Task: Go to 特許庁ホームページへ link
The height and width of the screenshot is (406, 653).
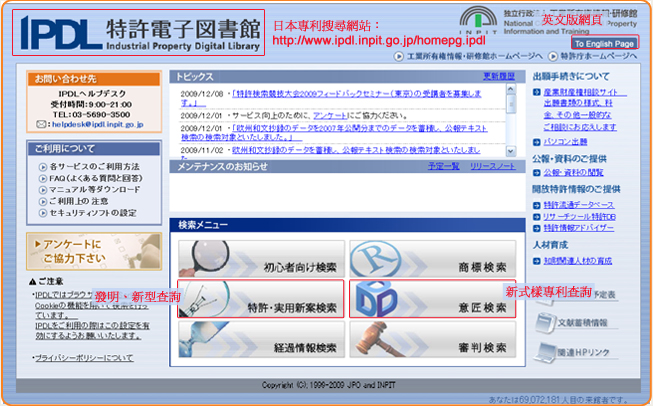Action: (x=598, y=56)
